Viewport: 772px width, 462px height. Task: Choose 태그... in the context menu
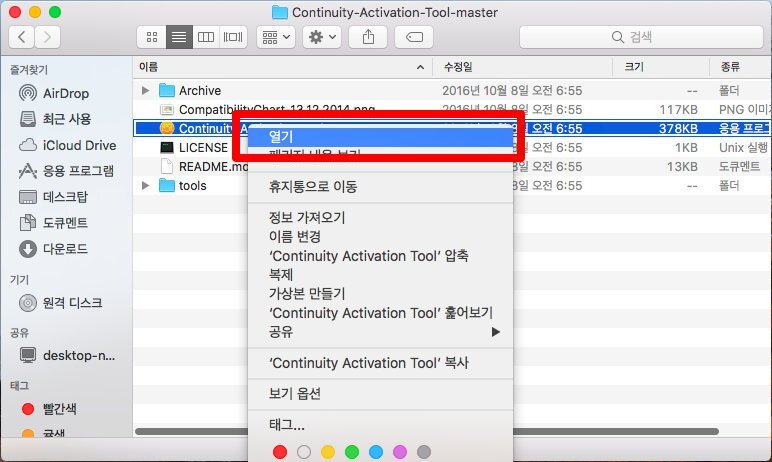pos(380,425)
